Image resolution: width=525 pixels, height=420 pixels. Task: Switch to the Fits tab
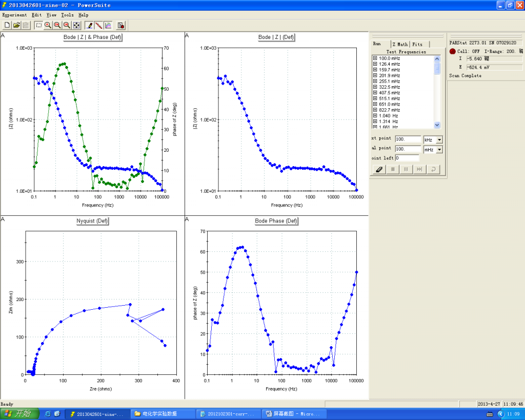click(x=419, y=44)
